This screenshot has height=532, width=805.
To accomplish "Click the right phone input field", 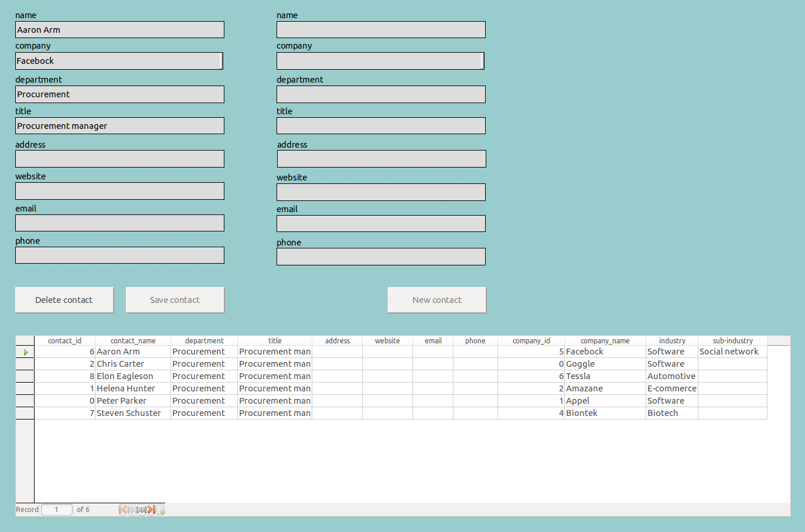I will [x=381, y=257].
